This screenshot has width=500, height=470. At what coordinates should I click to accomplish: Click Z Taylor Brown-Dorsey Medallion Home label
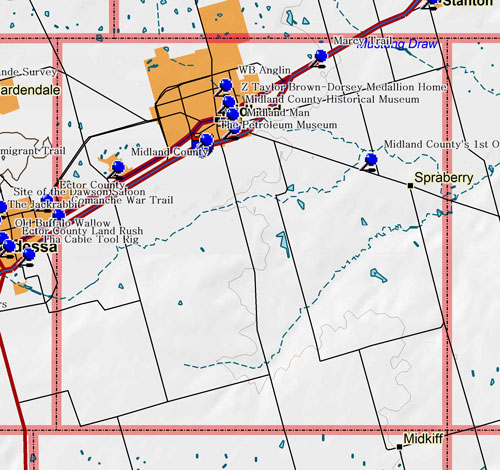(344, 87)
